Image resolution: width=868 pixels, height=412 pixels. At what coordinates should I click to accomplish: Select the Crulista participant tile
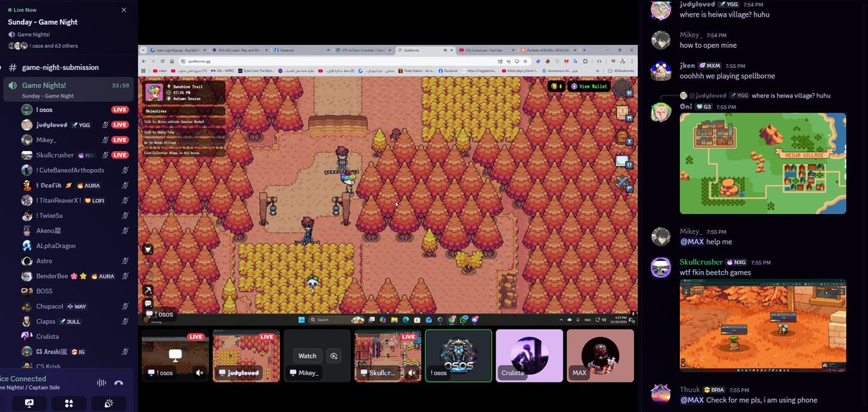pos(529,356)
